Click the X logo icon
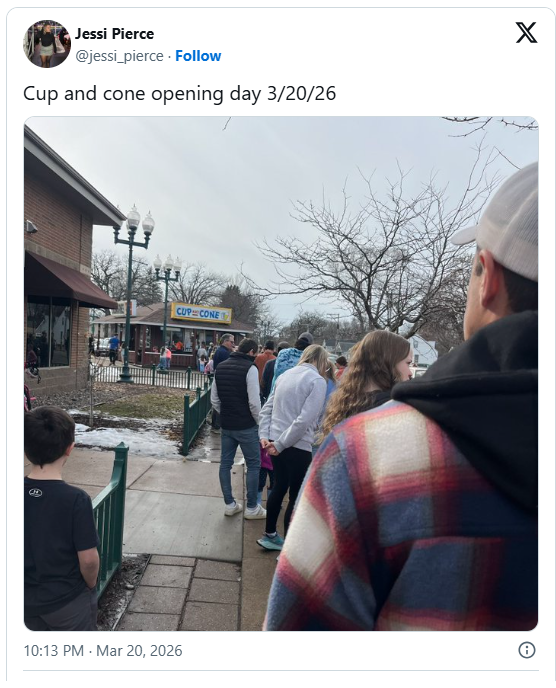Screen dimensions: 556x688 click(x=526, y=32)
